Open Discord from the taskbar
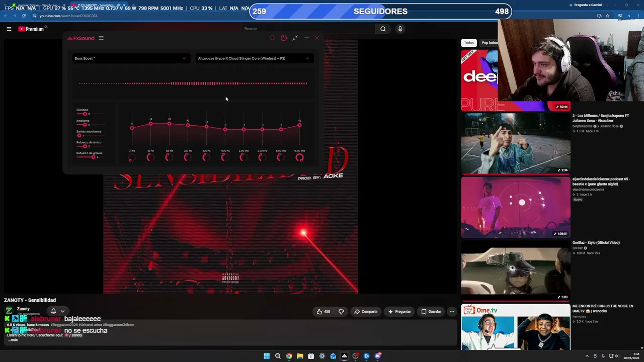 [377, 356]
